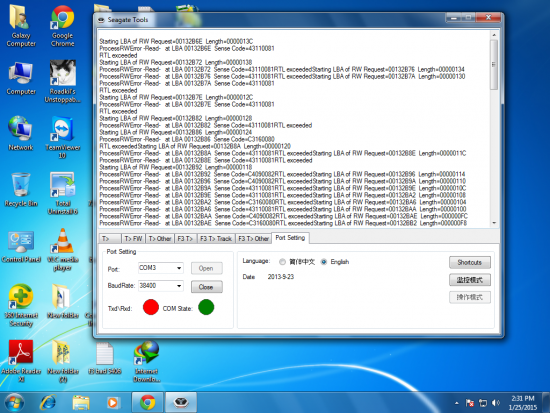
Task: Click the volume icon in system tray
Action: pyautogui.click(x=496, y=403)
